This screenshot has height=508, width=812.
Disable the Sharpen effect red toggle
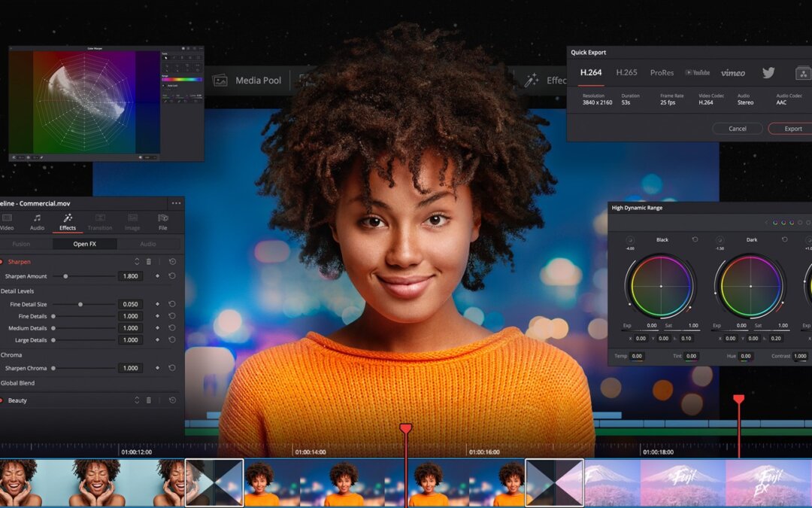[x=2, y=262]
